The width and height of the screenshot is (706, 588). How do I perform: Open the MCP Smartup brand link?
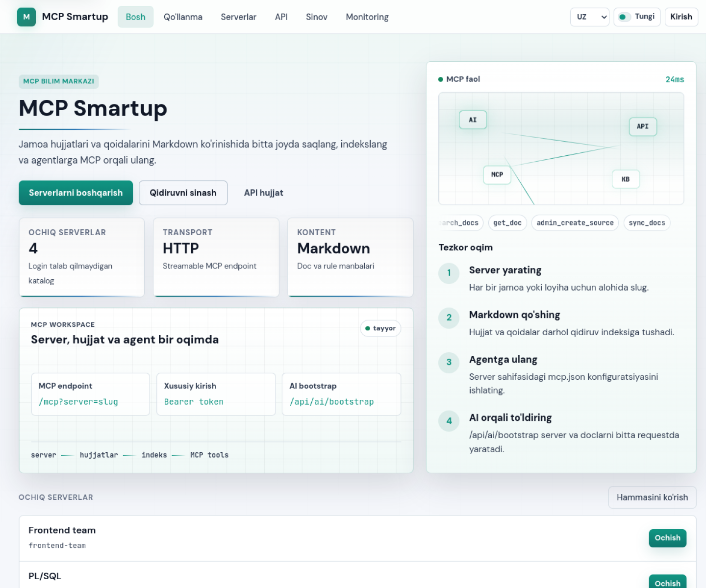(63, 17)
